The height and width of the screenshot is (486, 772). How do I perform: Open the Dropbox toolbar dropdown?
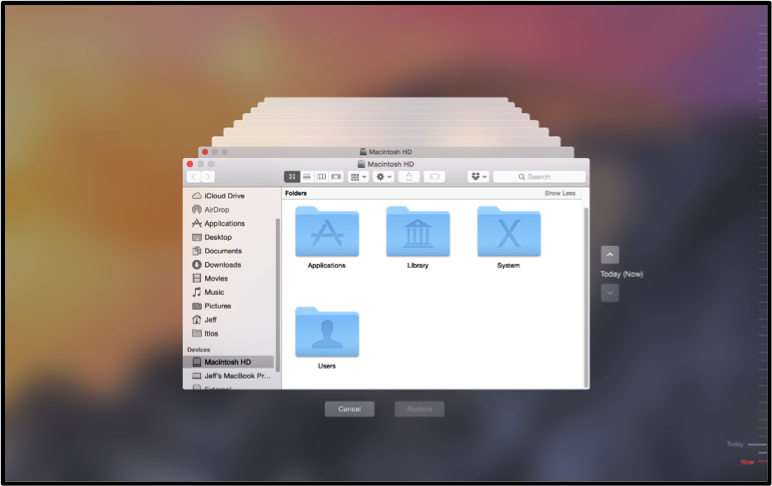coord(478,177)
